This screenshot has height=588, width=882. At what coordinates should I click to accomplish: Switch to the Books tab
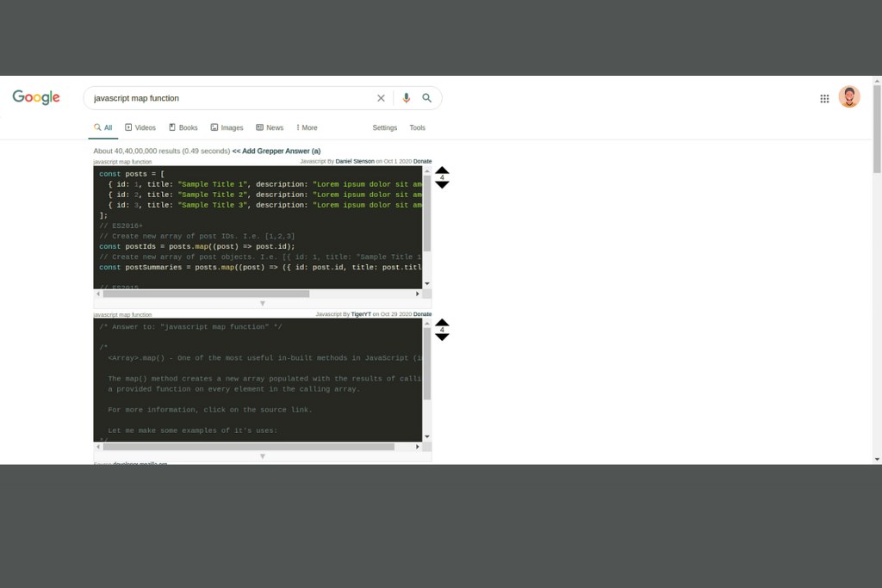[183, 127]
